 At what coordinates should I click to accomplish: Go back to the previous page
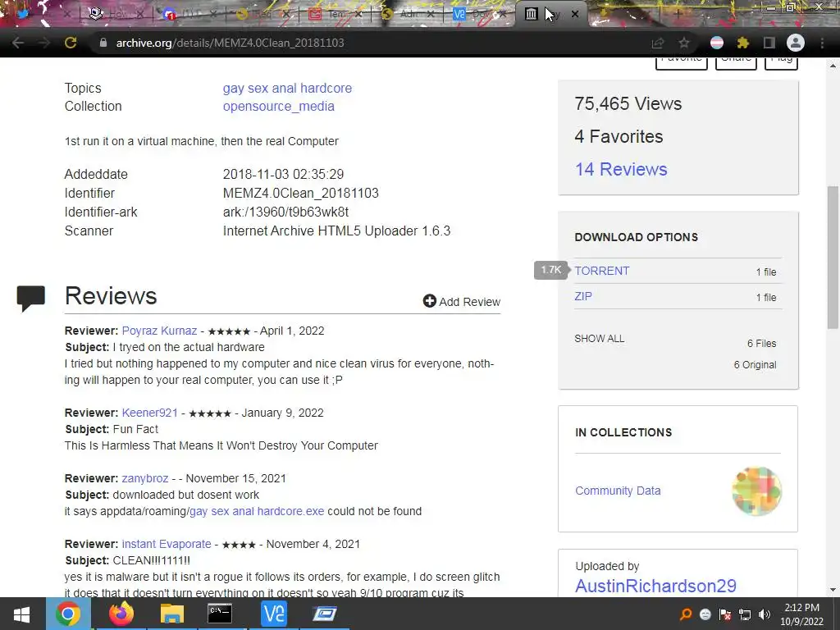(x=18, y=43)
